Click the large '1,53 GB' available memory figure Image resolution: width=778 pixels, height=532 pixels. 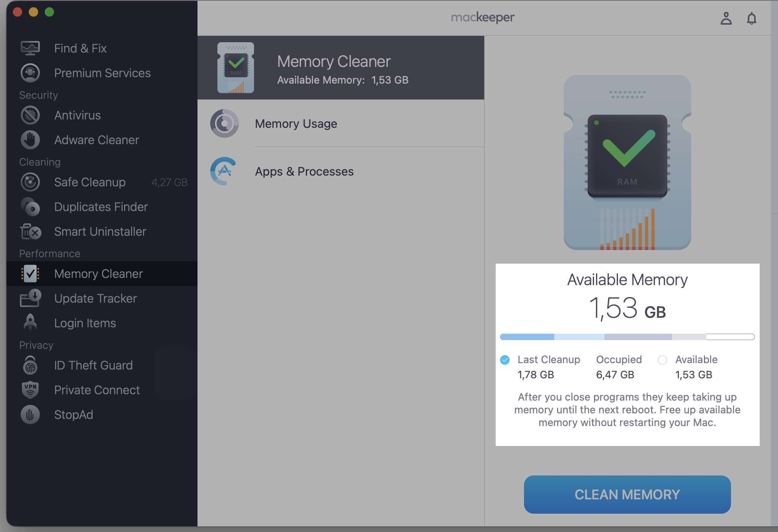click(627, 308)
